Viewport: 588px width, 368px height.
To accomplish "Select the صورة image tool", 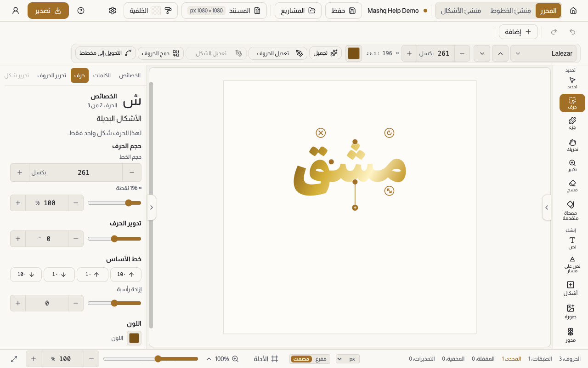I will point(571,312).
